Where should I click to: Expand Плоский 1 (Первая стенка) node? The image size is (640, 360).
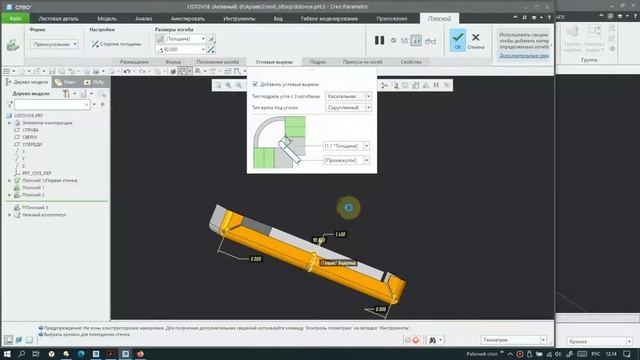[9, 180]
